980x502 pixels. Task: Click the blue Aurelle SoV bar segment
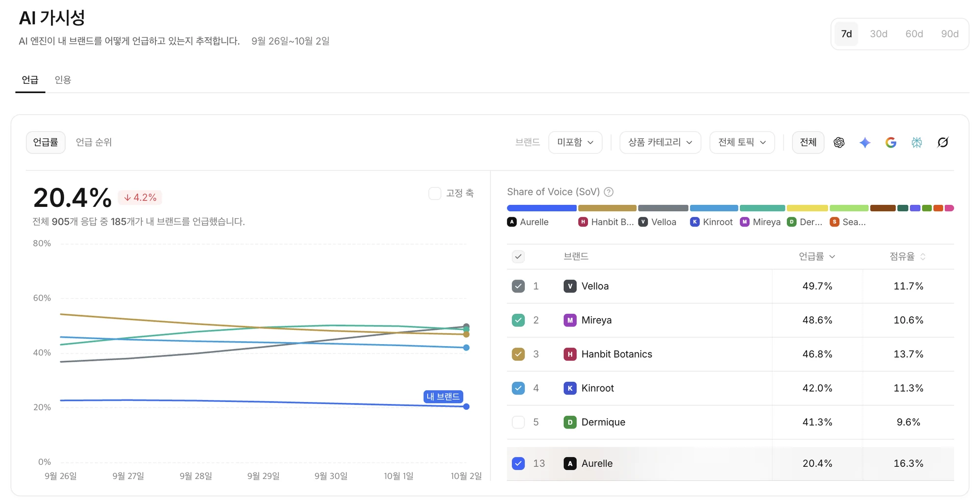[541, 208]
